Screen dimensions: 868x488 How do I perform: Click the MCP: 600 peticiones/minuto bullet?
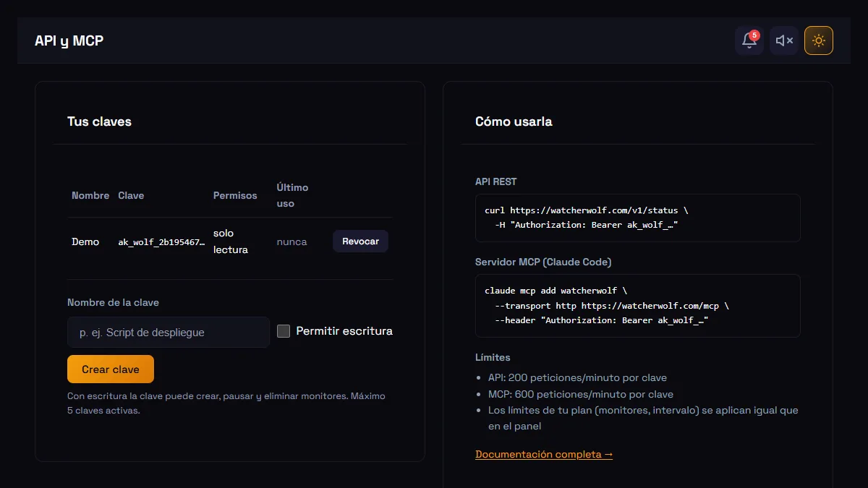tap(581, 394)
